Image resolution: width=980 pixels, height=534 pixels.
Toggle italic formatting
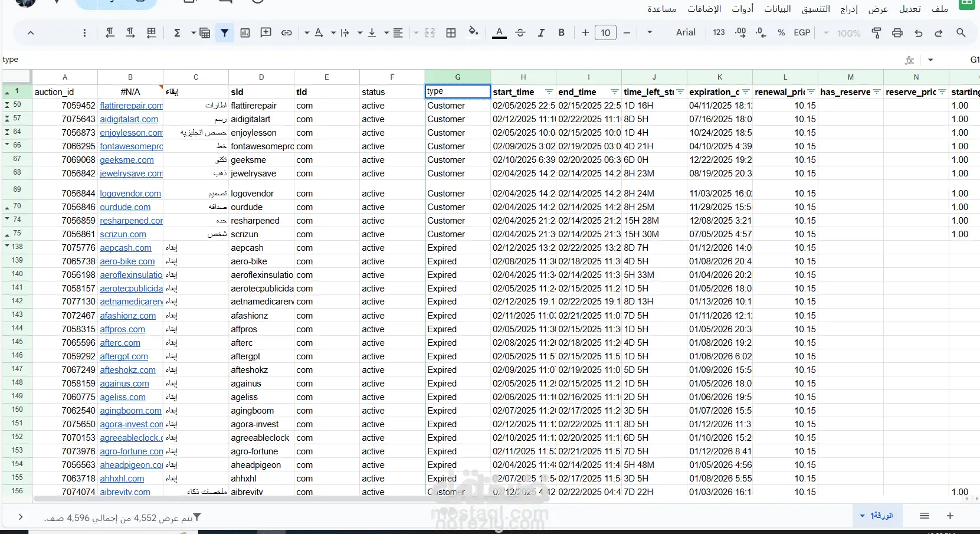pyautogui.click(x=541, y=33)
